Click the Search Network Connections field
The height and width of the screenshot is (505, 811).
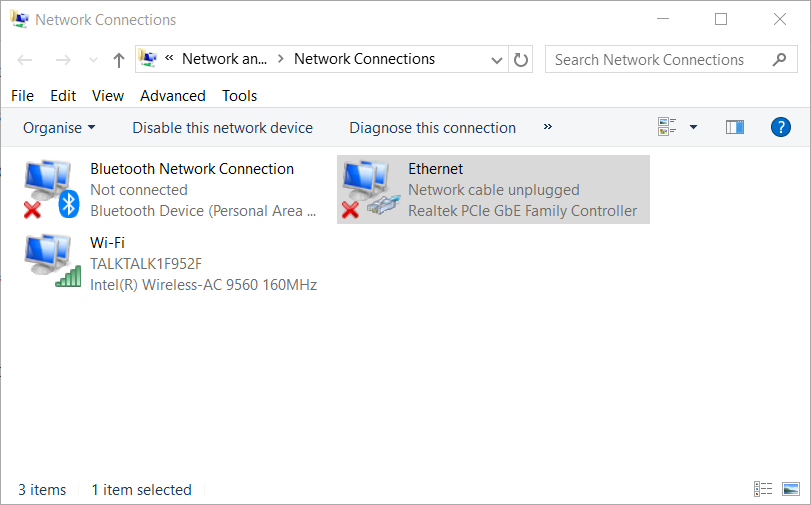[x=660, y=60]
